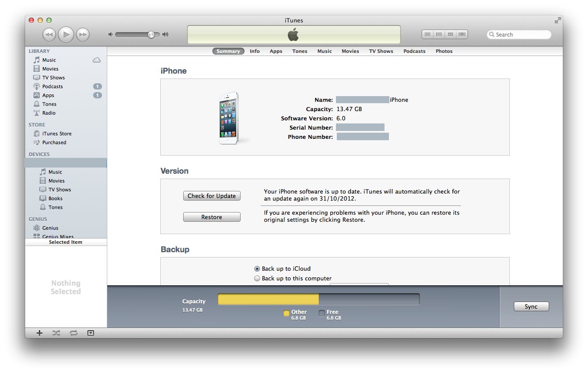The width and height of the screenshot is (588, 373).
Task: Switch to grid view icon
Action: tap(450, 34)
